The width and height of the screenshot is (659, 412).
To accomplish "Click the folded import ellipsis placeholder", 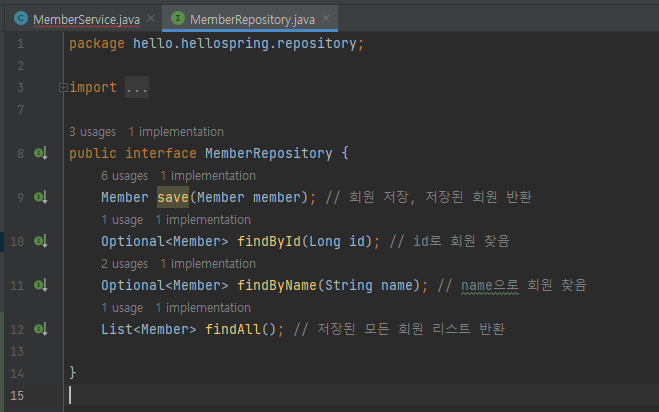I will pos(137,87).
